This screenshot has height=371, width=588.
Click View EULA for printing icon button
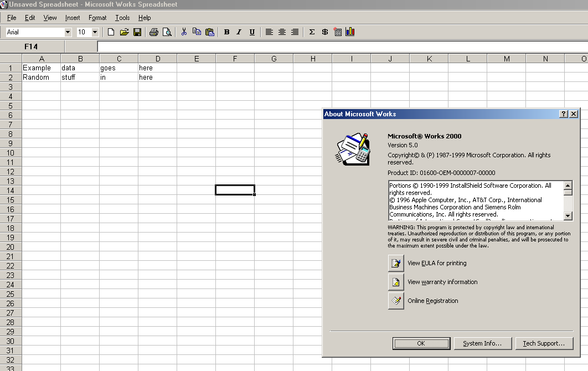[396, 264]
